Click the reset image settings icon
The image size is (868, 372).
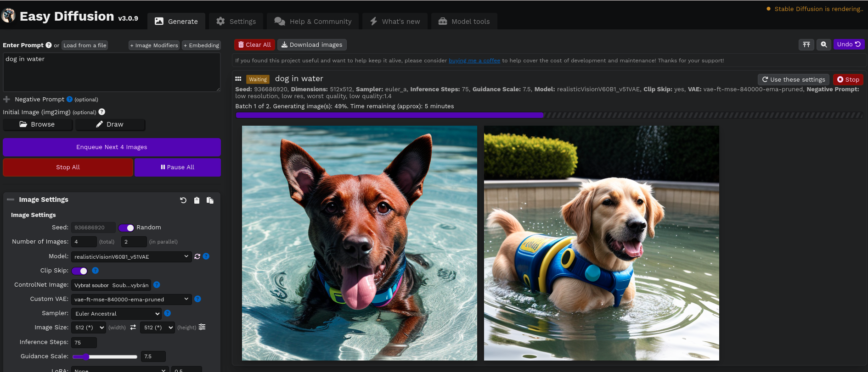[183, 200]
